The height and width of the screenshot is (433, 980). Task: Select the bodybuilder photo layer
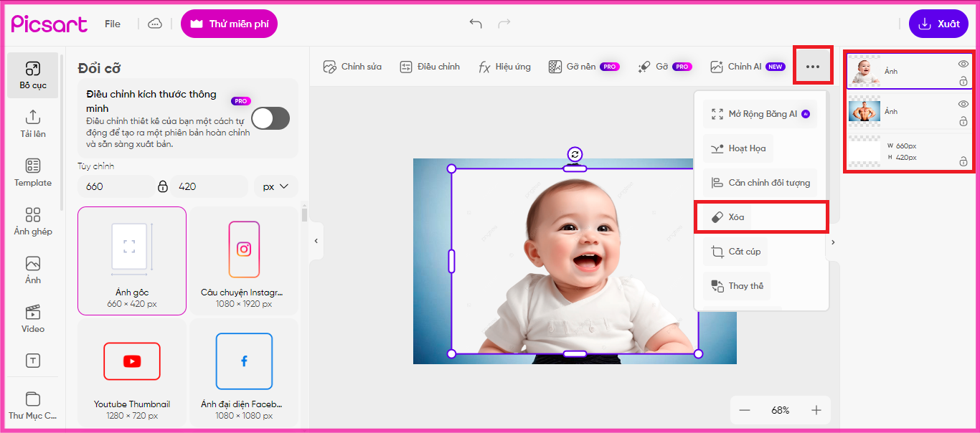click(x=910, y=112)
